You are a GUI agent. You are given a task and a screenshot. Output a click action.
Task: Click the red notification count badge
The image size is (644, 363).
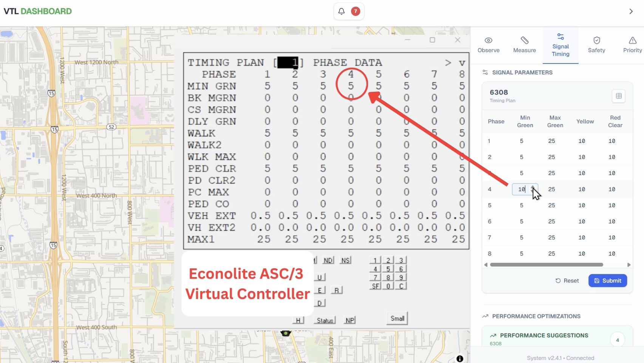pyautogui.click(x=355, y=11)
